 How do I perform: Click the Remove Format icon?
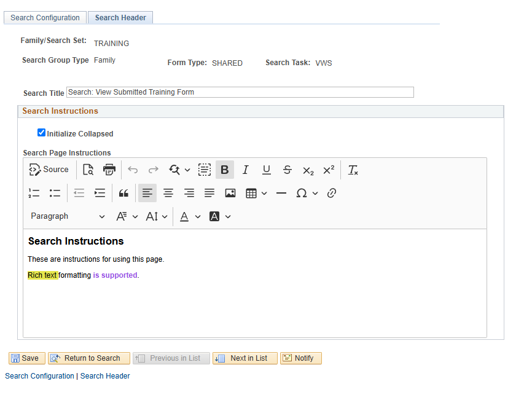point(353,170)
